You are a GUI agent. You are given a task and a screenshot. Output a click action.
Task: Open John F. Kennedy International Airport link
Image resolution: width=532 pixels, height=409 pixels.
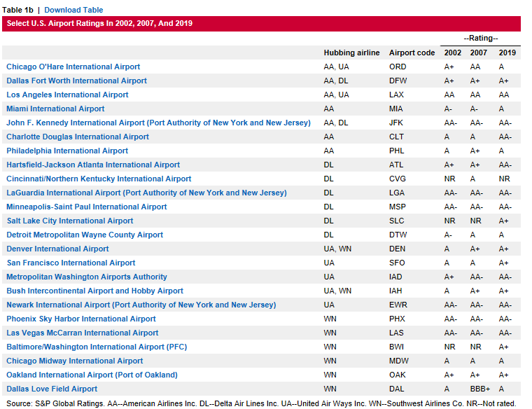click(x=158, y=123)
